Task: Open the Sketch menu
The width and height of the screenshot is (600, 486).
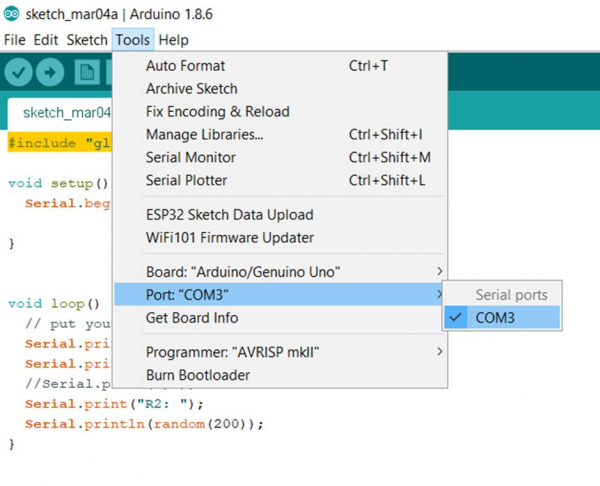Action: pos(87,40)
